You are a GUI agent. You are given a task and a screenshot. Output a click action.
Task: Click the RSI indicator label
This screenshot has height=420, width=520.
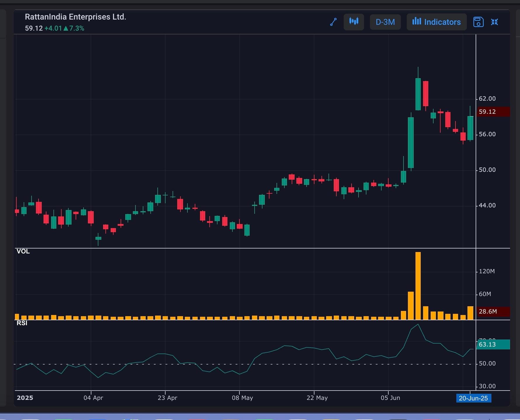click(22, 323)
